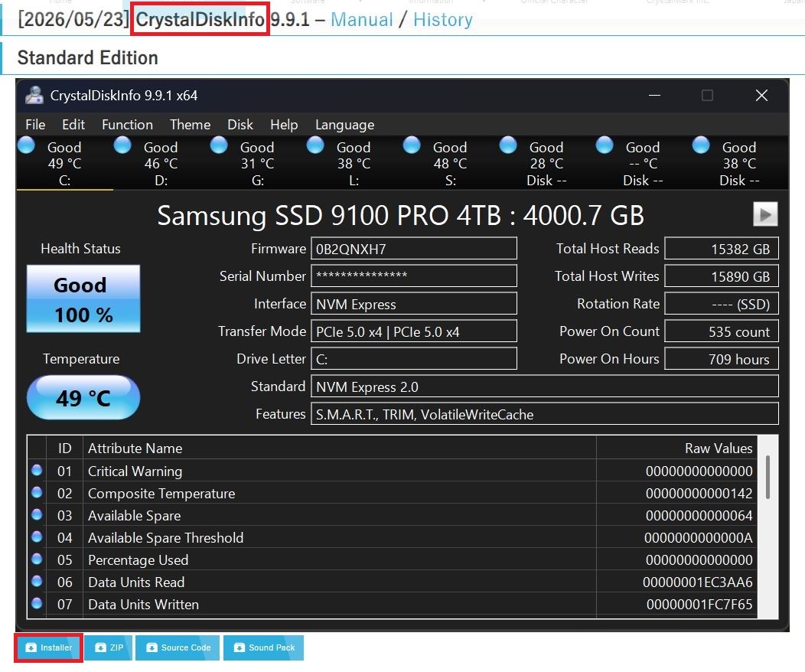The height and width of the screenshot is (672, 805).
Task: Select the Percentage Used attribute row
Action: tap(393, 559)
